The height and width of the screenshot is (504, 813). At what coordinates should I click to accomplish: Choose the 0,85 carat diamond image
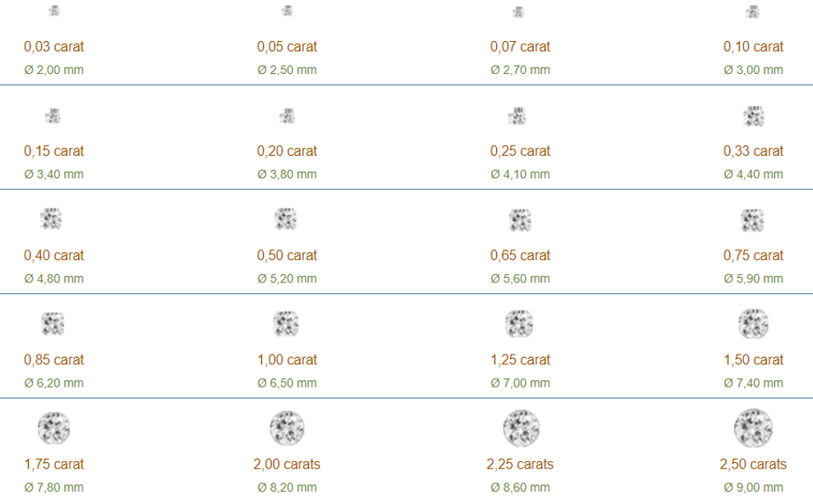(54, 324)
